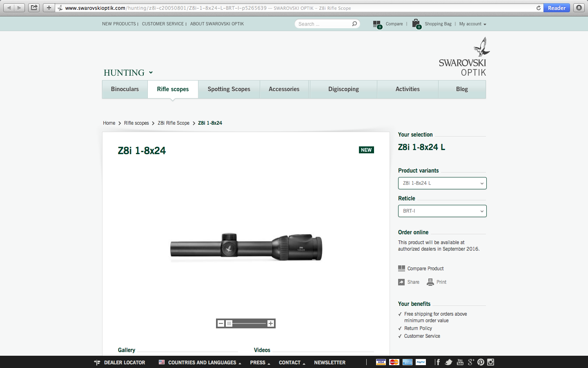Expand COUNTRIES AND LANGUAGES footer menu
The image size is (588, 368).
[200, 362]
